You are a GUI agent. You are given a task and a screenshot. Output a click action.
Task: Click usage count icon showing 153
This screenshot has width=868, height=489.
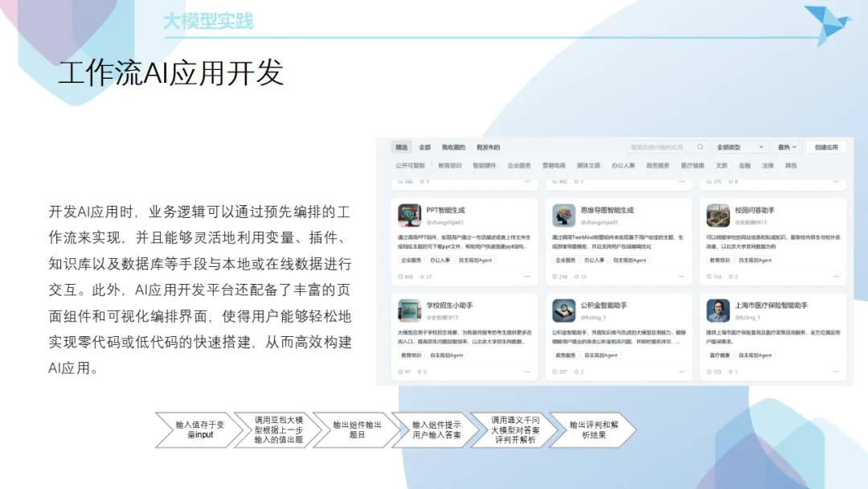709,277
